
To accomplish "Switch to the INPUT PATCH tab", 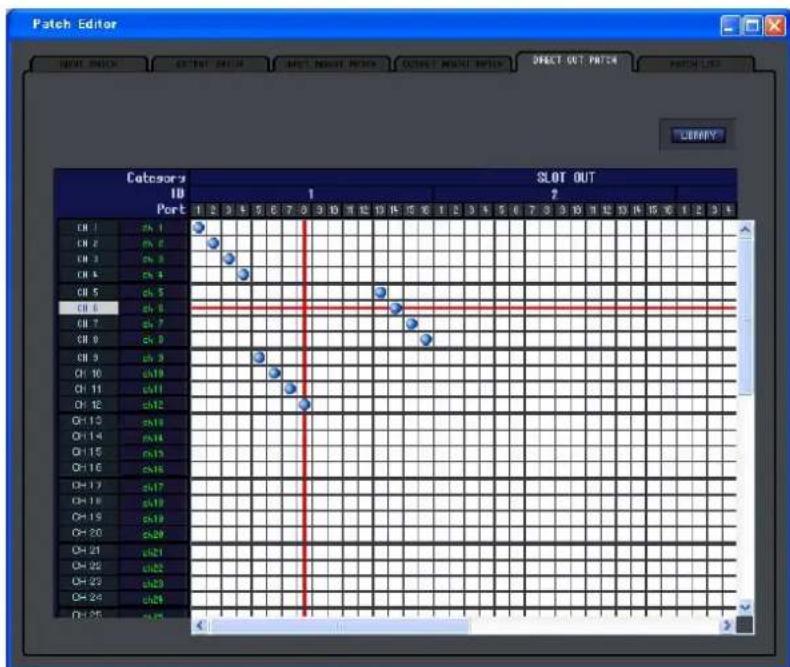I will pyautogui.click(x=88, y=64).
